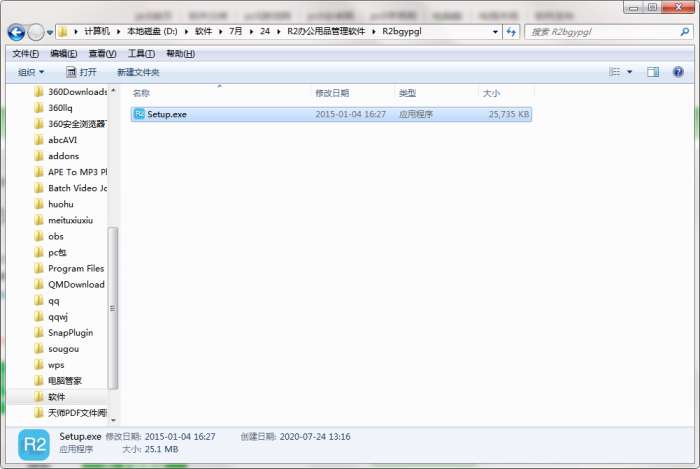Click the 电脑管家 folder icon
This screenshot has height=469, width=700.
(39, 381)
